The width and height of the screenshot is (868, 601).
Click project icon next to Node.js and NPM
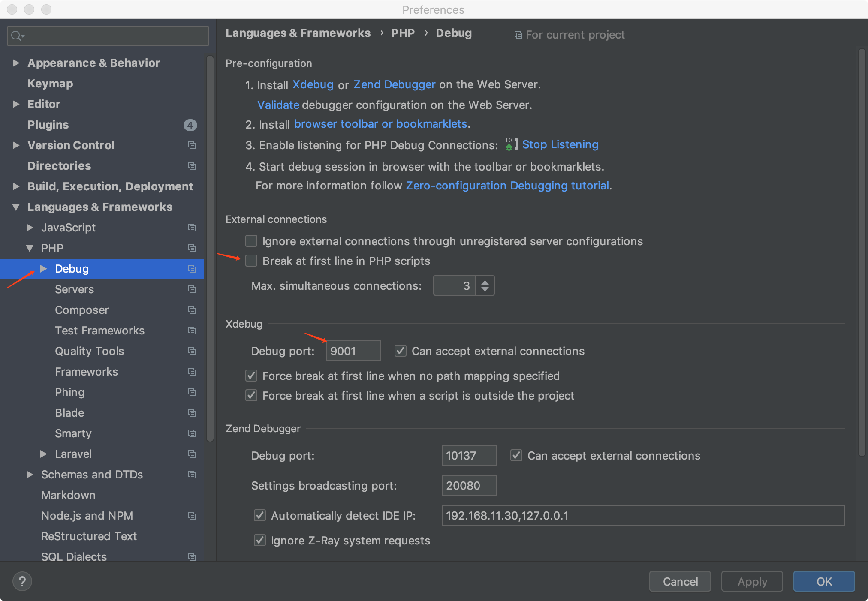tap(192, 516)
